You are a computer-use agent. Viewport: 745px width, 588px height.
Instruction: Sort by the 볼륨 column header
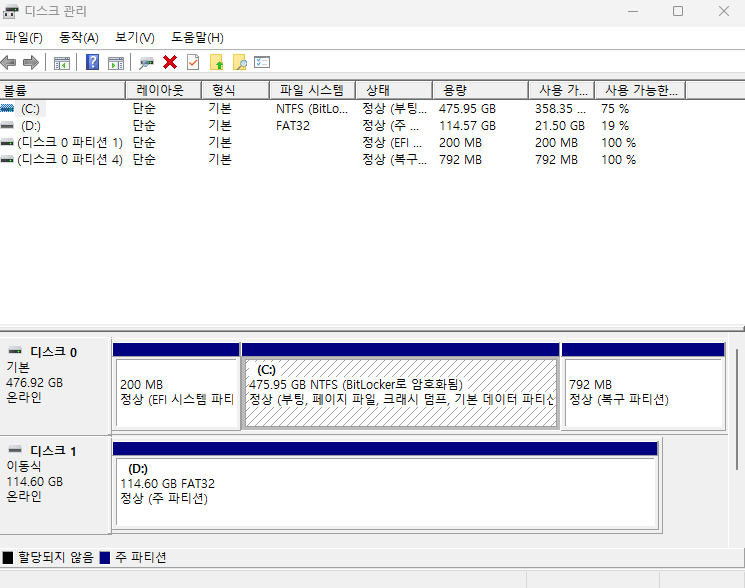pos(62,90)
